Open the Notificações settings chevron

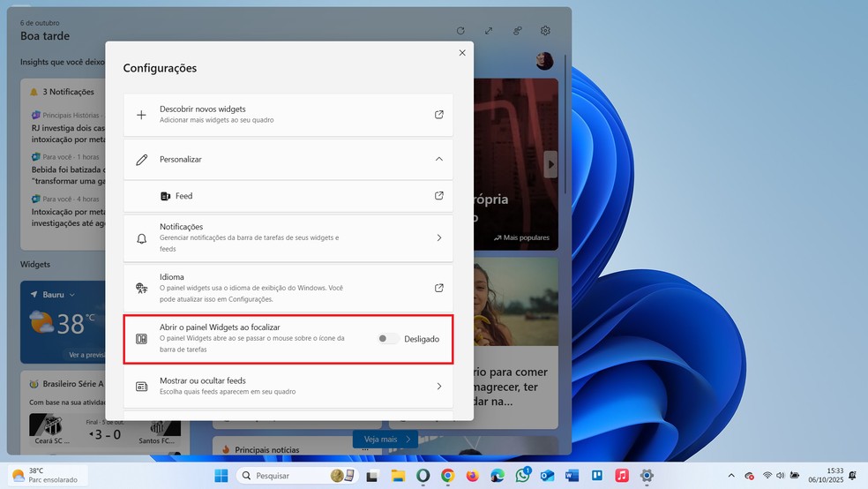438,238
